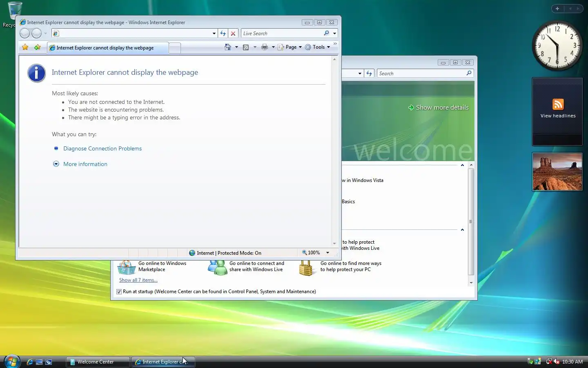Launch Internet Explorer from Quick Launch

point(29,362)
